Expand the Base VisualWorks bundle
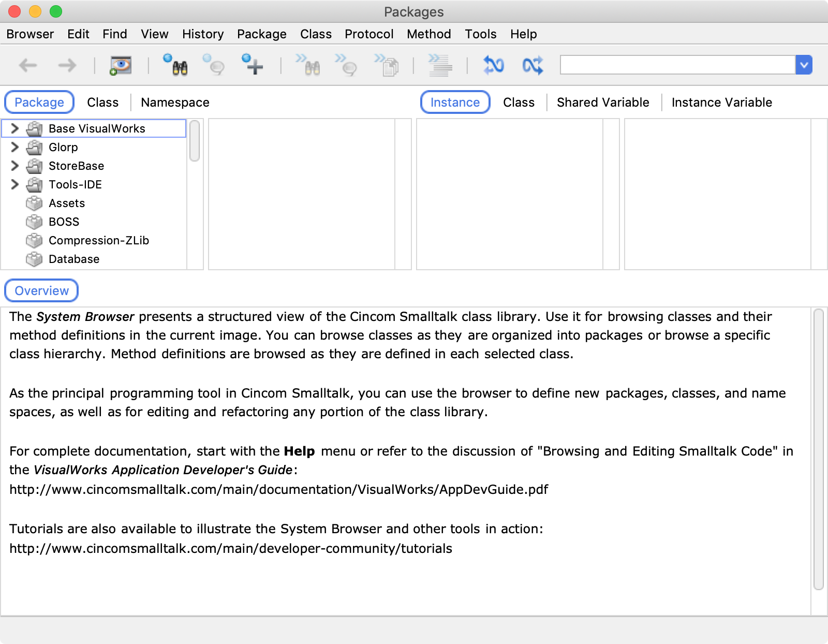The width and height of the screenshot is (828, 644). tap(15, 128)
